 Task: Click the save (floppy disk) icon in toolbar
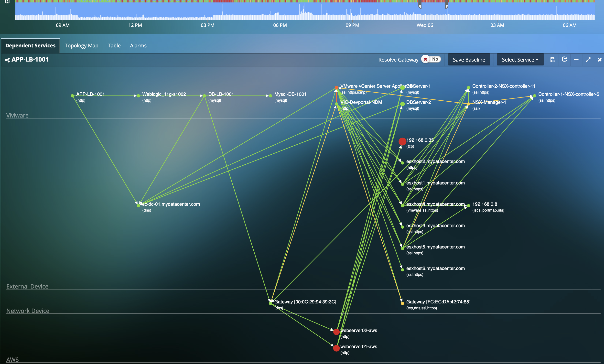point(553,60)
